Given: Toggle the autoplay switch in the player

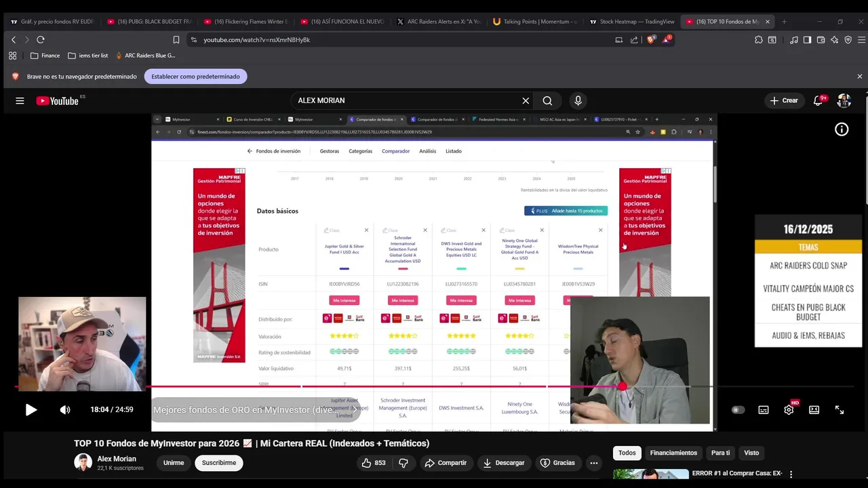Looking at the screenshot, I should pos(738,410).
